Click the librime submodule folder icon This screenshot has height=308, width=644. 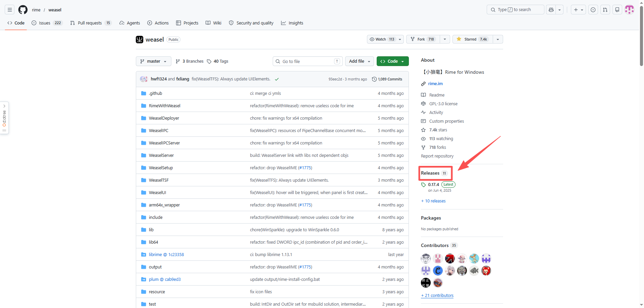[x=144, y=254]
